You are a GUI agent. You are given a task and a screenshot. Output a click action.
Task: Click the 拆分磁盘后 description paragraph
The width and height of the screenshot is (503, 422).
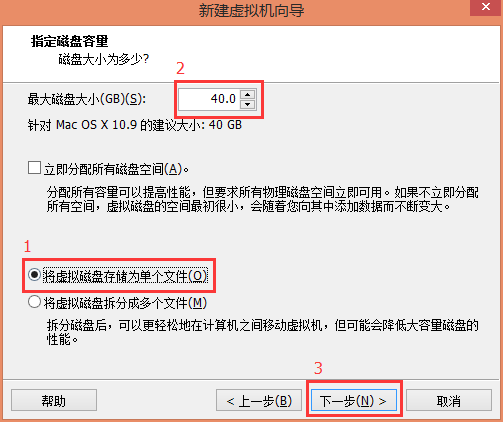(263, 332)
